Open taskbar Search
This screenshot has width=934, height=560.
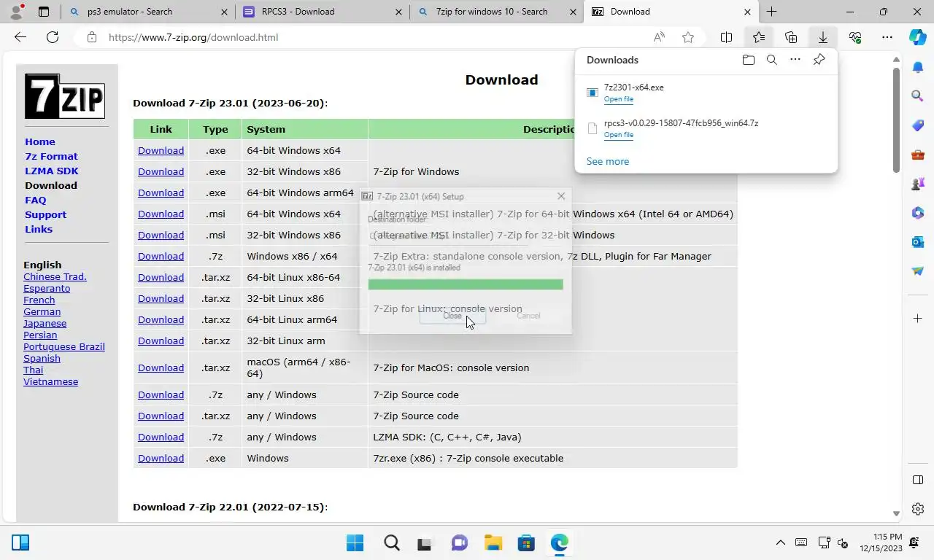[x=392, y=543]
